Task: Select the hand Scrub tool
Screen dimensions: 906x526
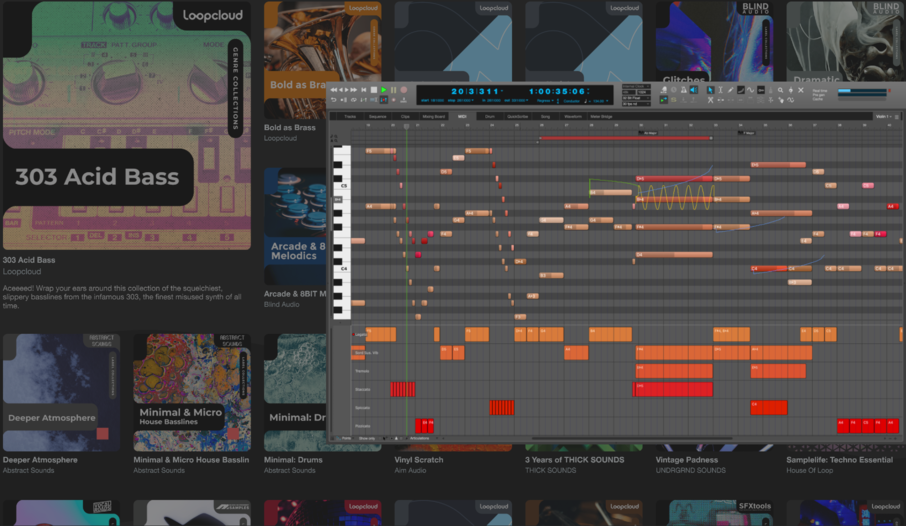Action: [781, 100]
